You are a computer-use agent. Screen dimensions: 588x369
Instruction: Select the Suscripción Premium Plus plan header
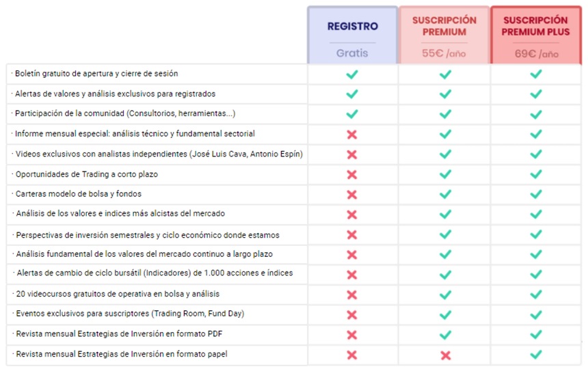pos(536,26)
